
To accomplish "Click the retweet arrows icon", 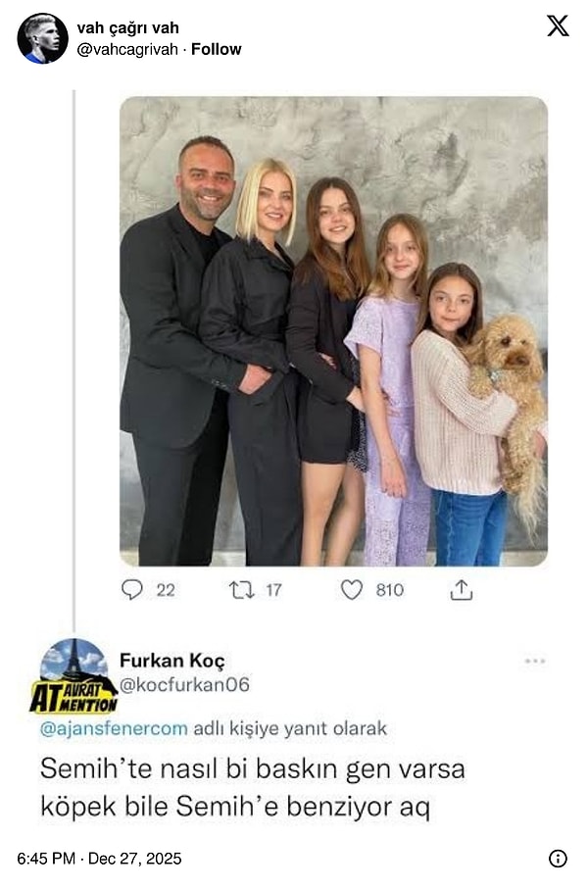I will pos(241,590).
